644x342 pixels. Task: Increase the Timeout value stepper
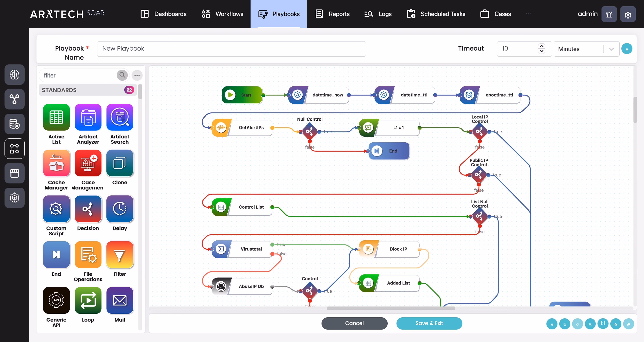click(541, 46)
